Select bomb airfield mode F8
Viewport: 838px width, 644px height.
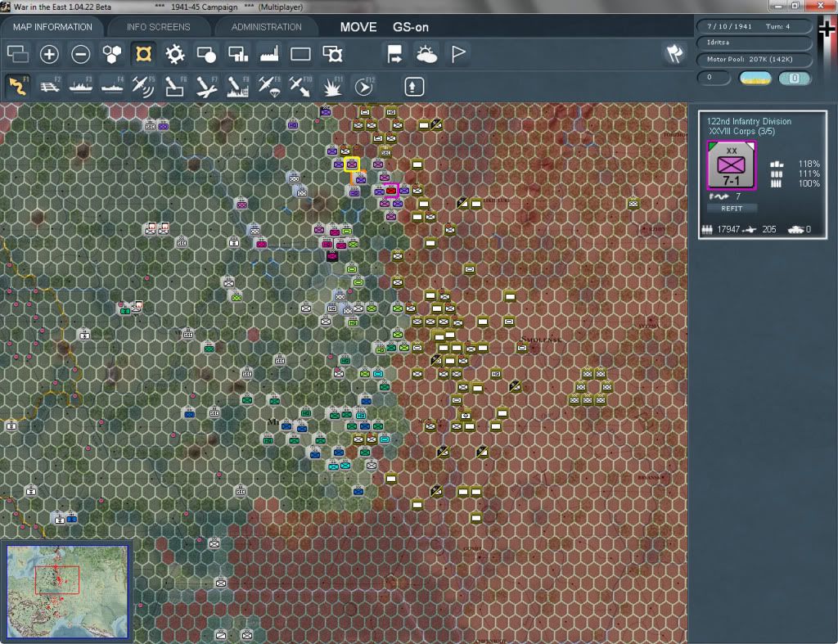237,86
